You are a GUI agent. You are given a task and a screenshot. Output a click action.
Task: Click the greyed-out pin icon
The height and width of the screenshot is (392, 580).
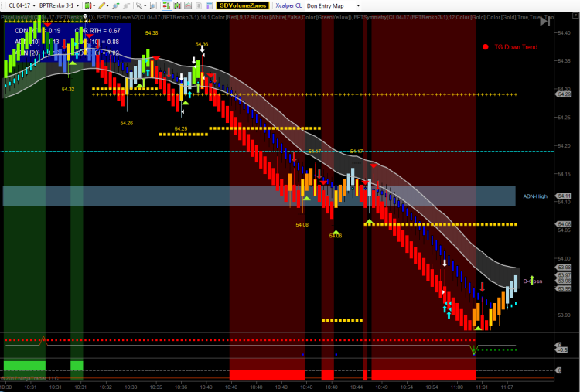[126, 5]
